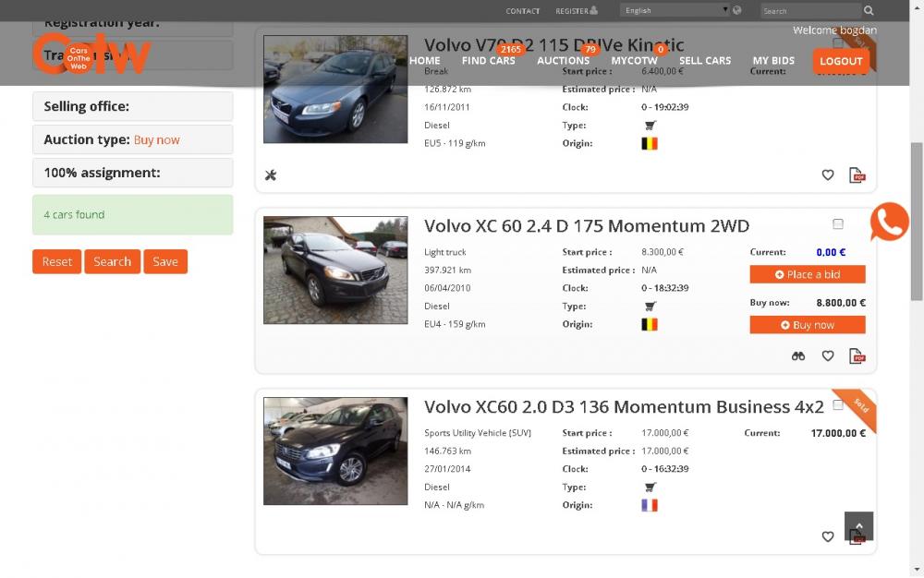Expand the 100% assignment filter

coord(132,173)
